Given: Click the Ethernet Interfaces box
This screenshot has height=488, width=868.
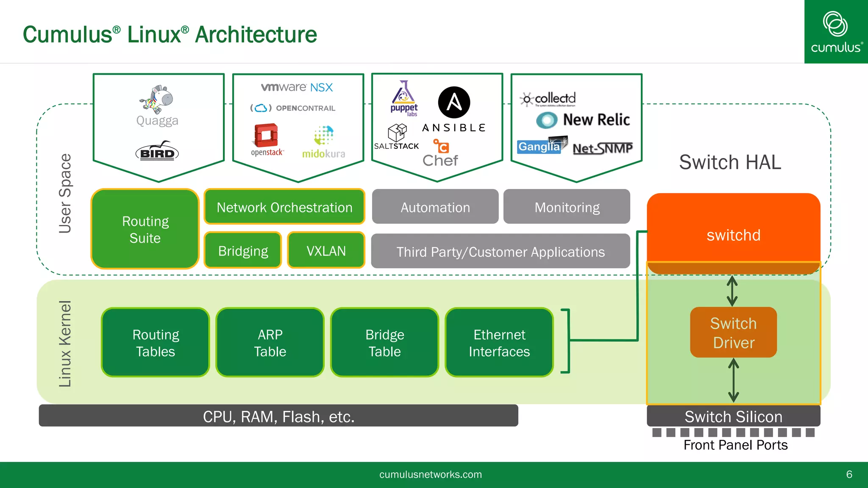Looking at the screenshot, I should point(499,343).
